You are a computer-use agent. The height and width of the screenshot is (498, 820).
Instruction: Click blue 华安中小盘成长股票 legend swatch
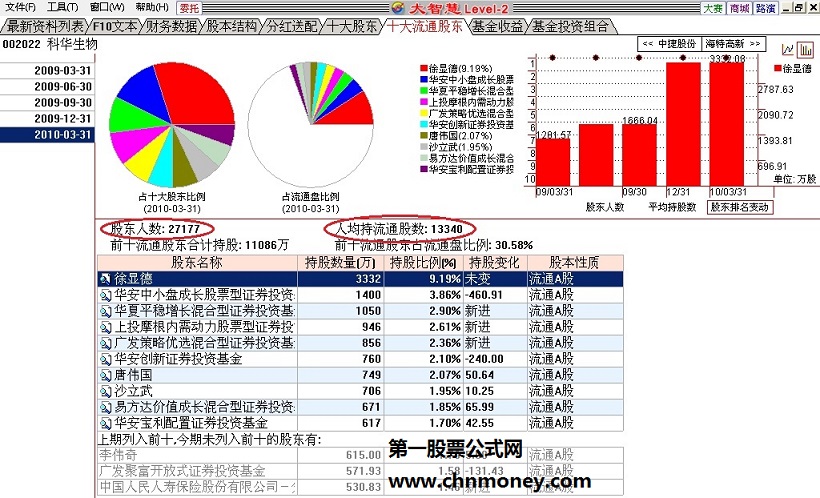(424, 80)
